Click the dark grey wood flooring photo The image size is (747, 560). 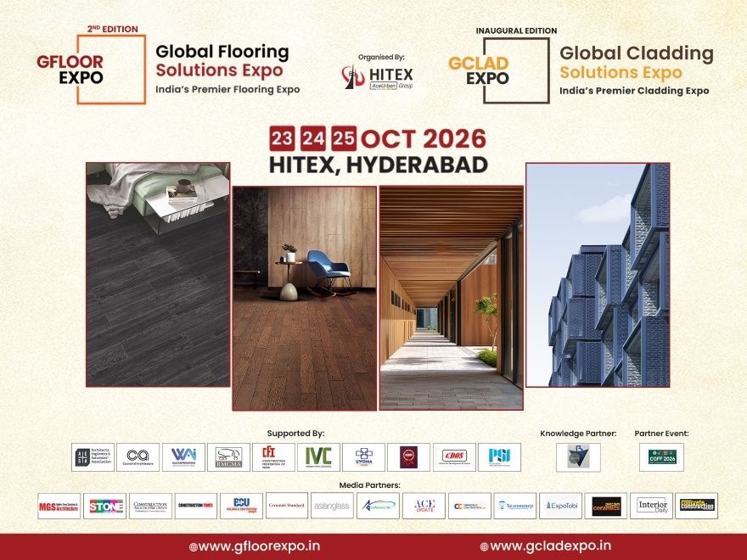pyautogui.click(x=158, y=274)
